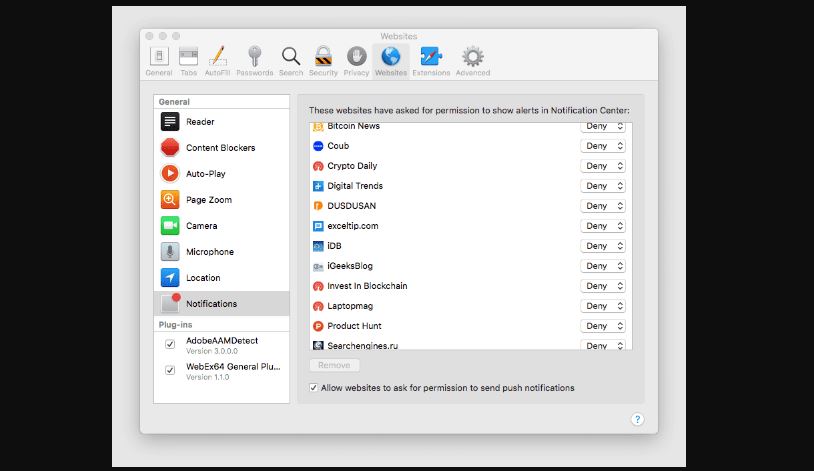
Task: Open the Deny dropdown for Crypto Daily
Action: point(603,166)
